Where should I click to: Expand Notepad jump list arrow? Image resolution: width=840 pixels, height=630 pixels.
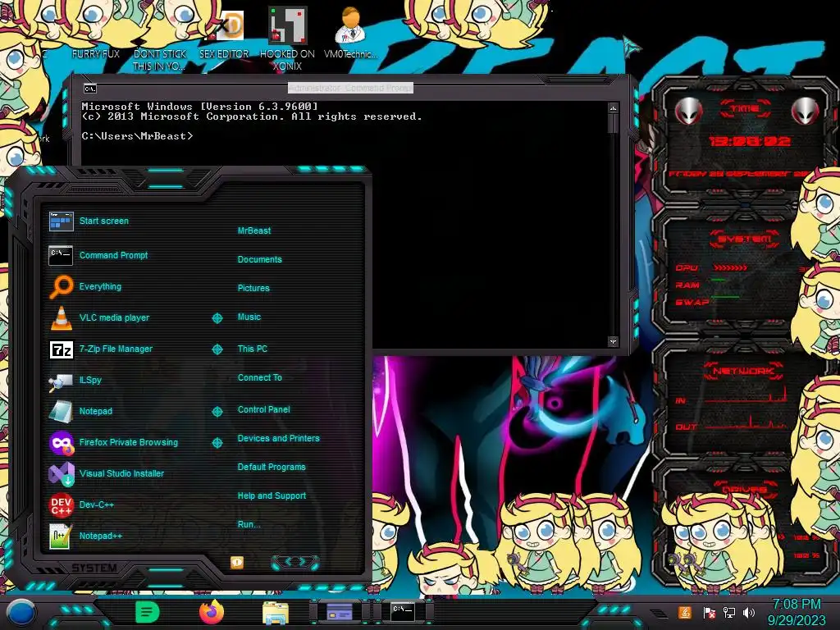[217, 412]
